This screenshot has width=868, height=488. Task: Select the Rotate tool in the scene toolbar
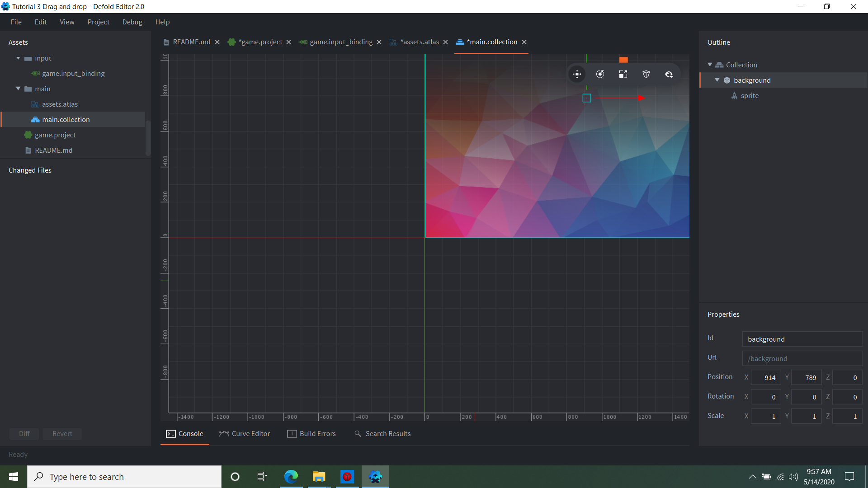click(600, 74)
